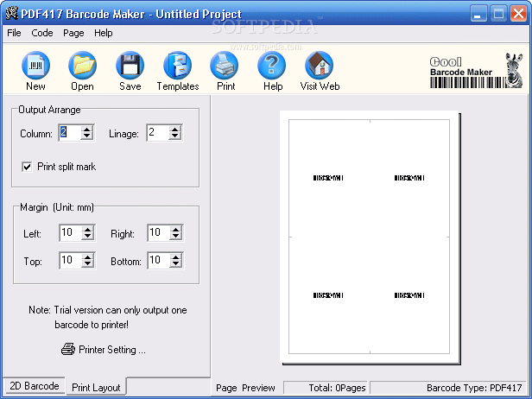Click the Open folder toolbar icon
Image resolution: width=532 pixels, height=399 pixels.
tap(82, 65)
